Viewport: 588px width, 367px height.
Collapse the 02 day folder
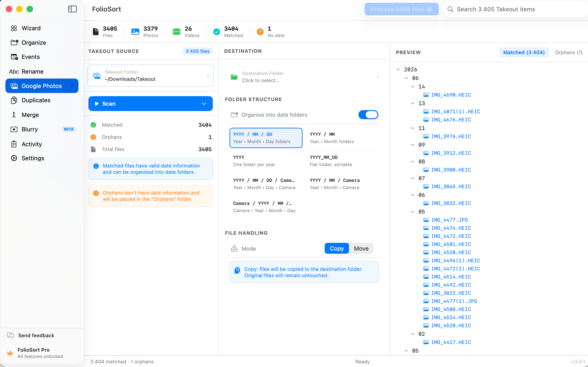[x=413, y=334]
